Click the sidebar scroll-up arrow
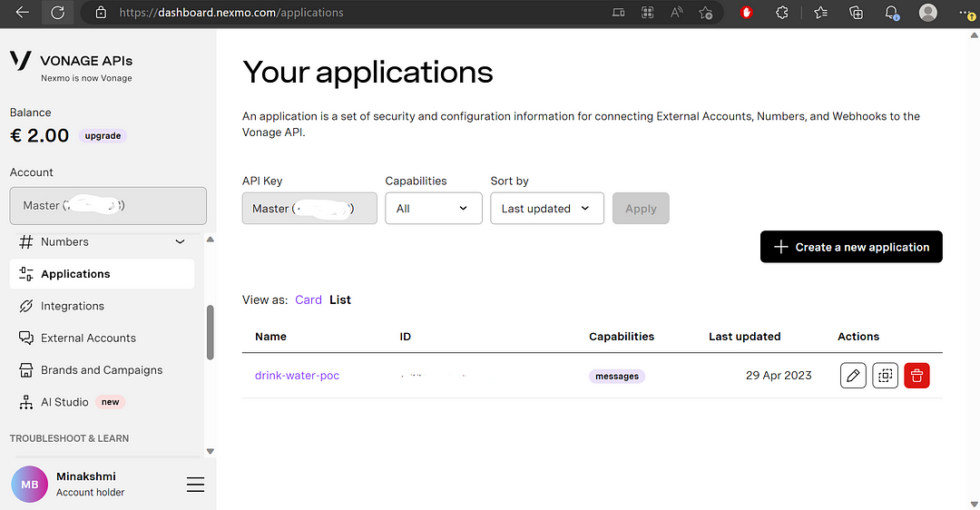The height and width of the screenshot is (510, 980). point(211,240)
